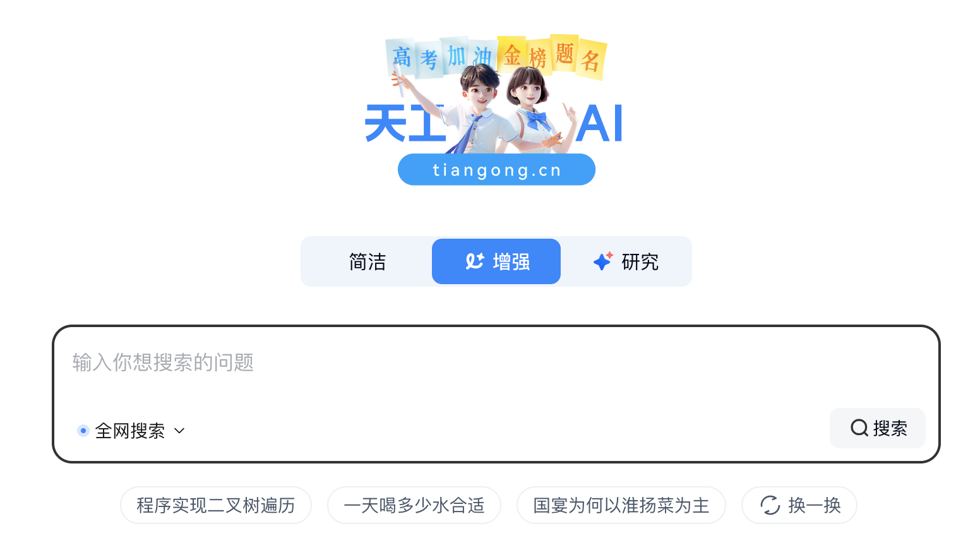This screenshot has height=538, width=980.
Task: Switch to the 研究 mode tab
Action: pos(626,261)
